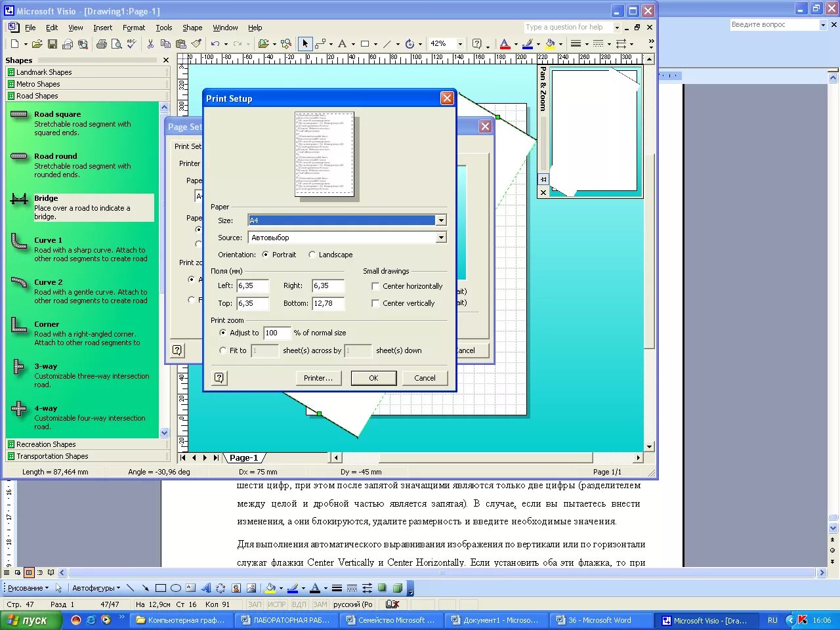
Task: Click the Spelling check icon in Visio toolbar
Action: [x=131, y=44]
